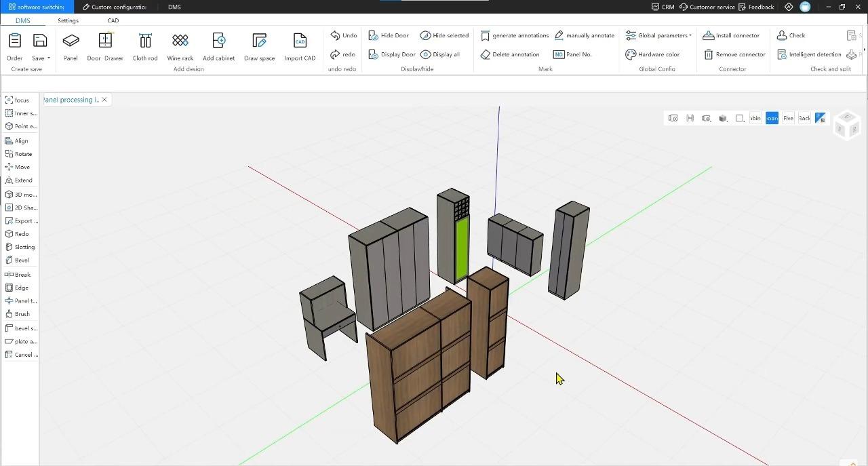
Task: Click the diamond icon beside Feedback
Action: click(x=789, y=7)
